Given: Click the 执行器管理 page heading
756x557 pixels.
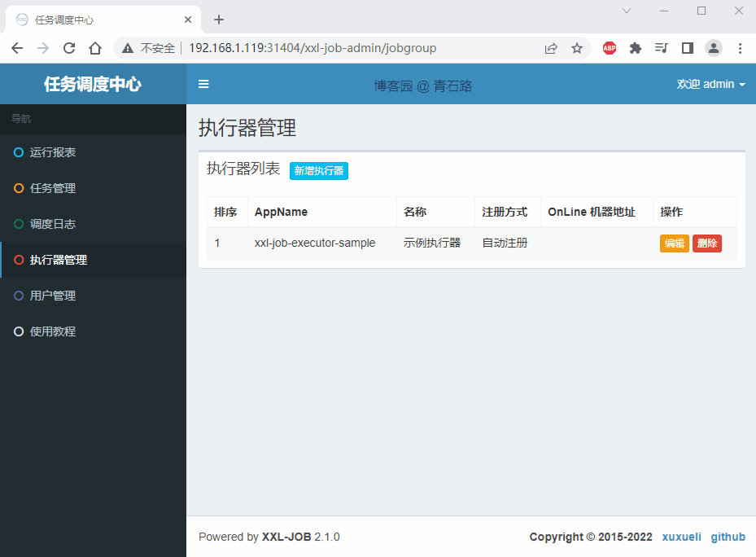Looking at the screenshot, I should point(247,128).
